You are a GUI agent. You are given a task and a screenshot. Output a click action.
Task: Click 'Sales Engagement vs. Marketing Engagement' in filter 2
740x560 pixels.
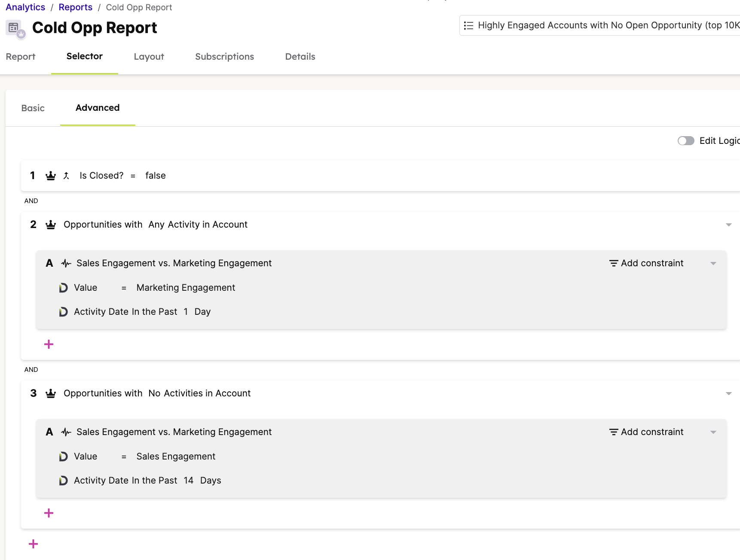point(174,263)
